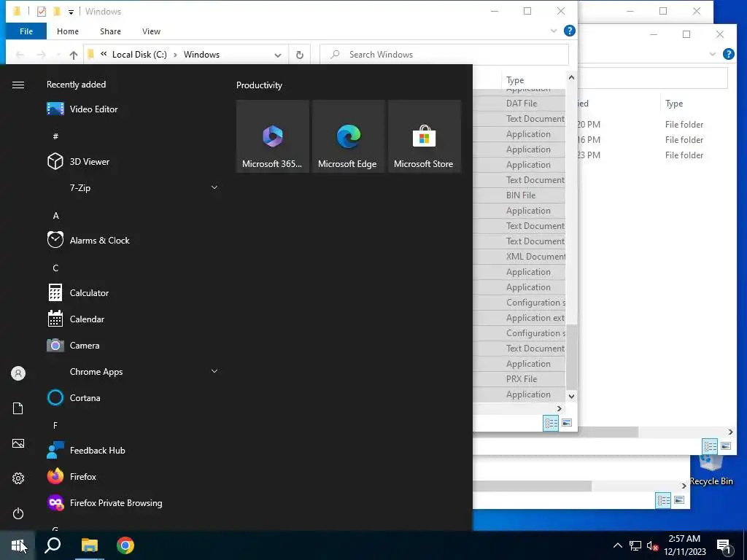This screenshot has height=560, width=747.
Task: Click the Type column header
Action: (533, 80)
